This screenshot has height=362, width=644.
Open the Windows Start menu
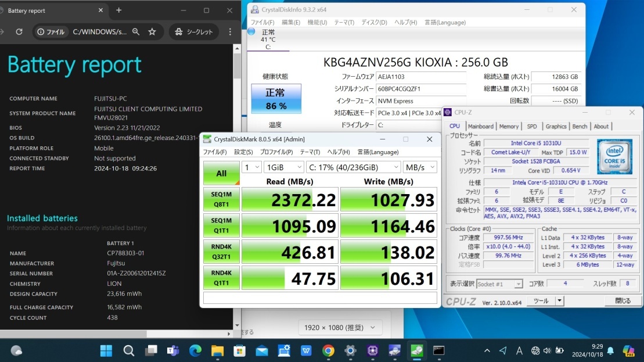tap(106, 350)
